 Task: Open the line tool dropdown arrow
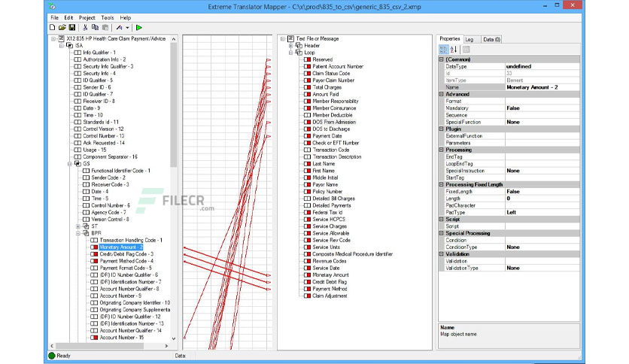click(x=128, y=28)
